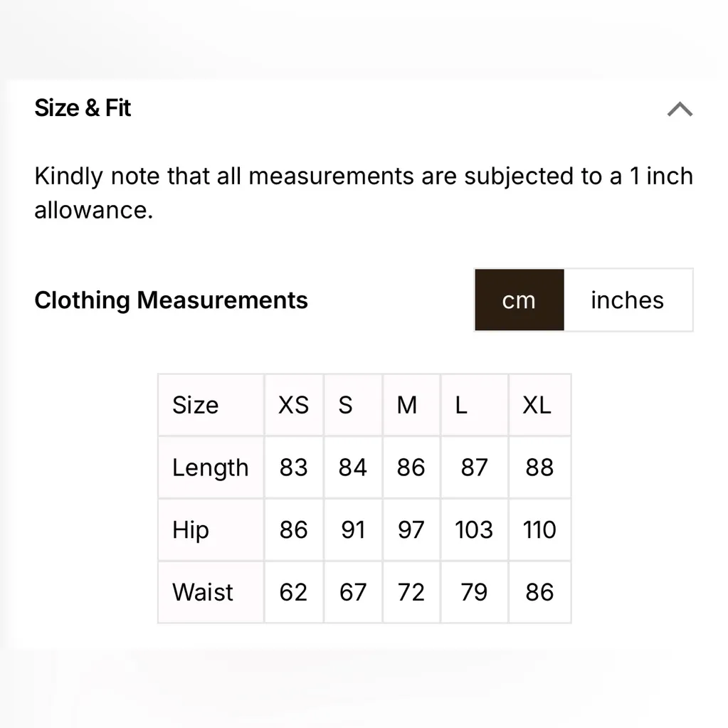Collapse the Size & Fit chevron arrow
The width and height of the screenshot is (728, 728).
(680, 110)
